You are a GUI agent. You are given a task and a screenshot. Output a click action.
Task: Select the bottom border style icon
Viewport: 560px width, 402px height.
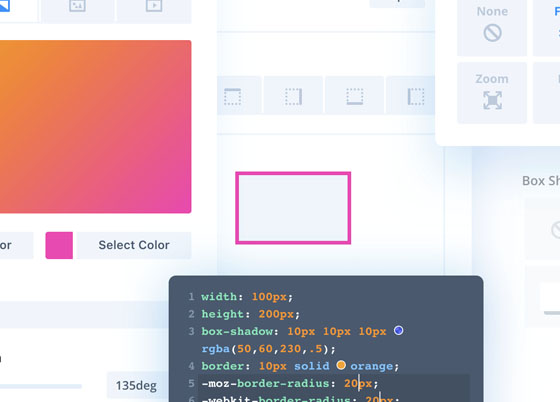pos(355,96)
